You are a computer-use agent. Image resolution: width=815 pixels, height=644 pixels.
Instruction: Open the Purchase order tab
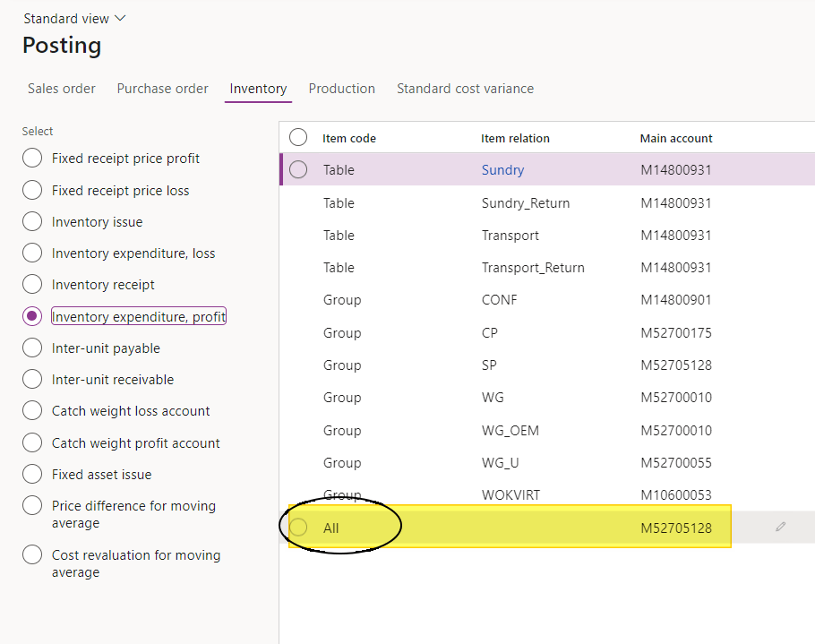(162, 89)
